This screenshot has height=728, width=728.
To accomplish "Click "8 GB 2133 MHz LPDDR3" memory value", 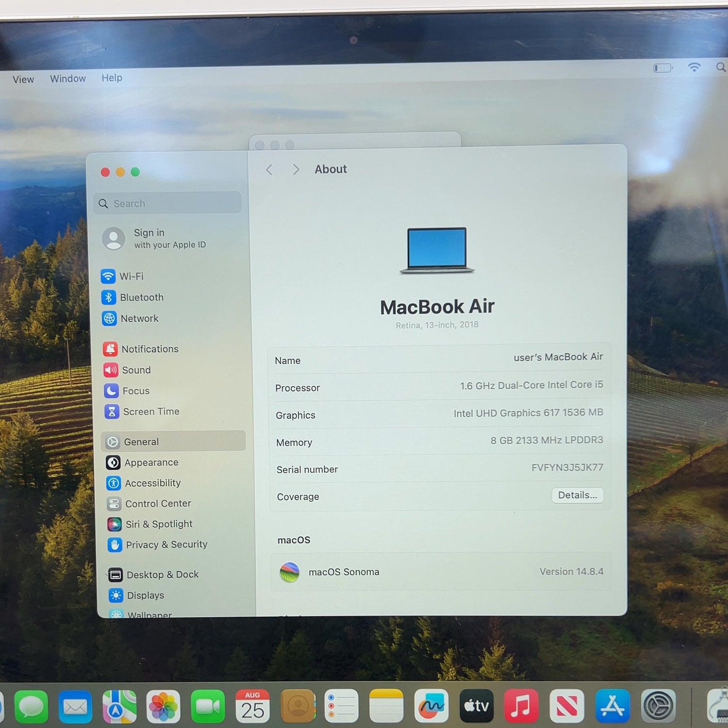I will (x=546, y=440).
